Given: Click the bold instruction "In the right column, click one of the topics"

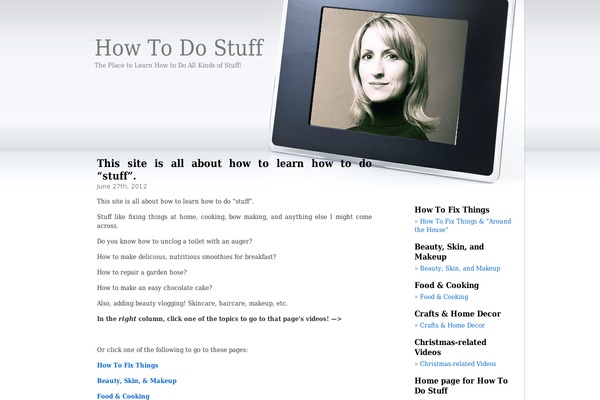Looking at the screenshot, I should (219, 319).
